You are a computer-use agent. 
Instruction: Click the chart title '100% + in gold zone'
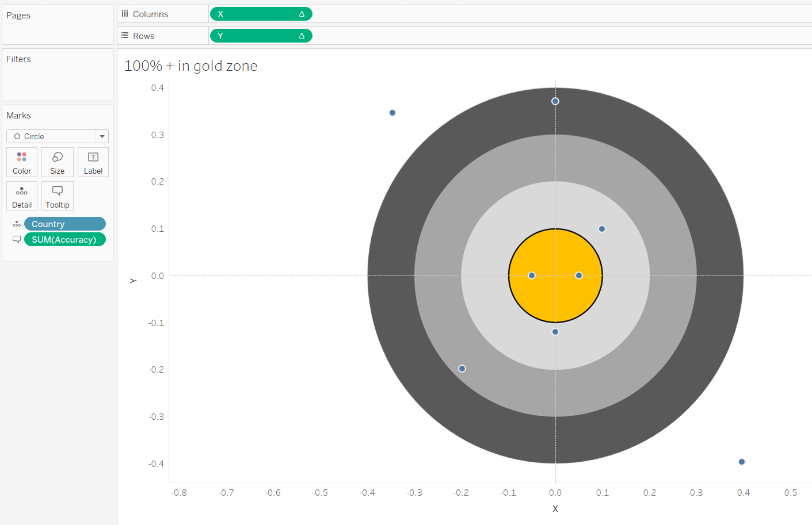tap(190, 66)
